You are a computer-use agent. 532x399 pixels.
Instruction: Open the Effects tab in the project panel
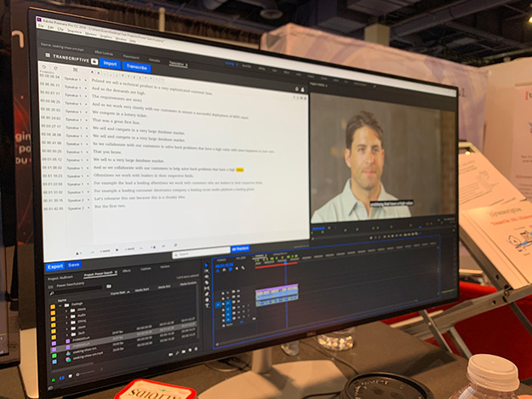(x=126, y=272)
